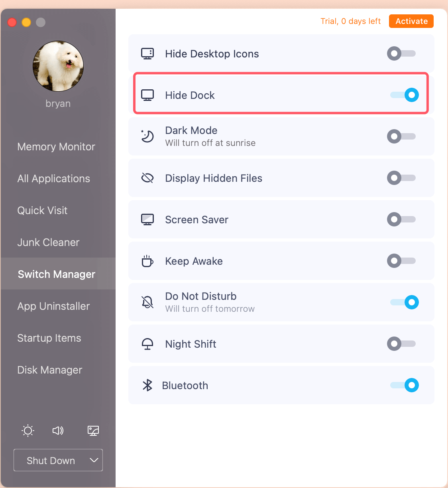
Task: Click the dog profile picture
Action: (x=58, y=66)
